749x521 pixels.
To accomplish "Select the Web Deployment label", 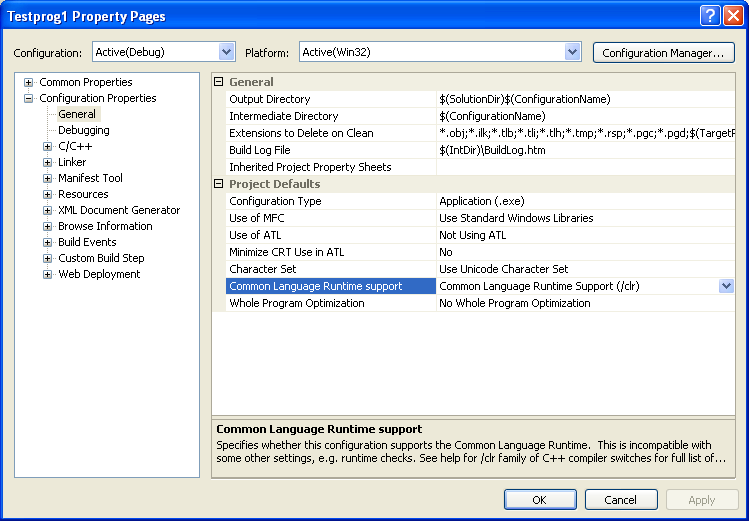I will point(99,274).
